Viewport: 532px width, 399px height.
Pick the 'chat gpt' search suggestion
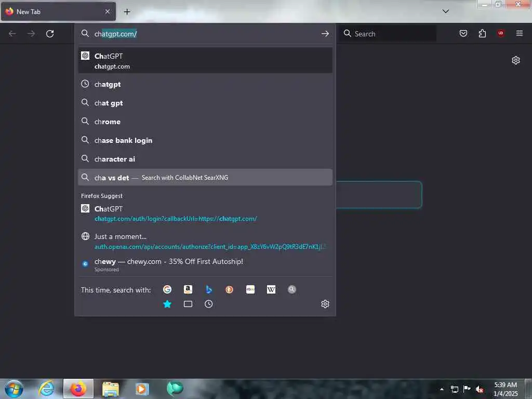(205, 103)
